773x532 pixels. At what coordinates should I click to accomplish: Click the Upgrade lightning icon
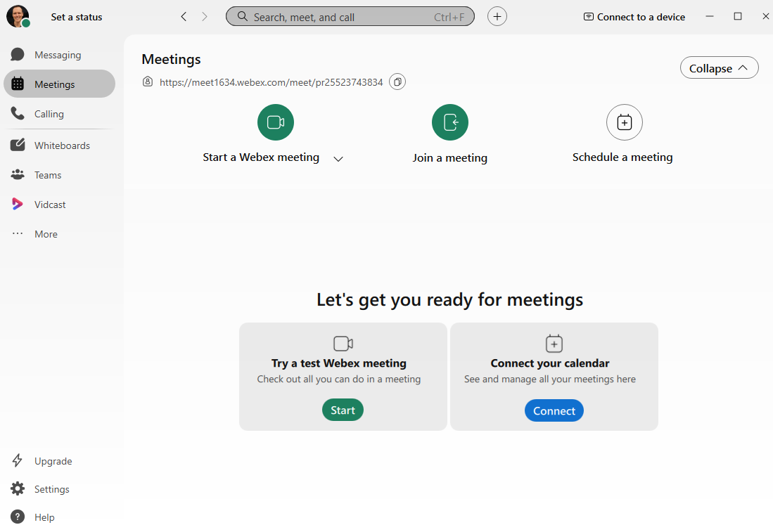click(18, 460)
